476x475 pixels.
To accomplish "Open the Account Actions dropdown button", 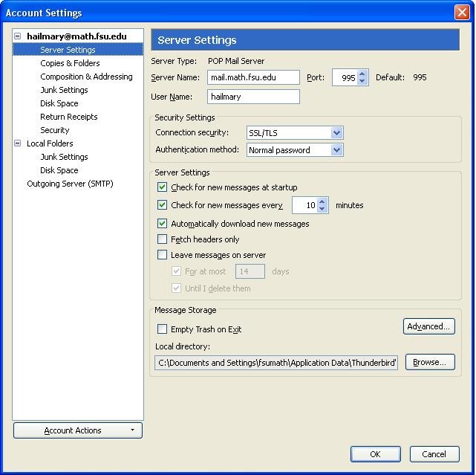I will (78, 430).
